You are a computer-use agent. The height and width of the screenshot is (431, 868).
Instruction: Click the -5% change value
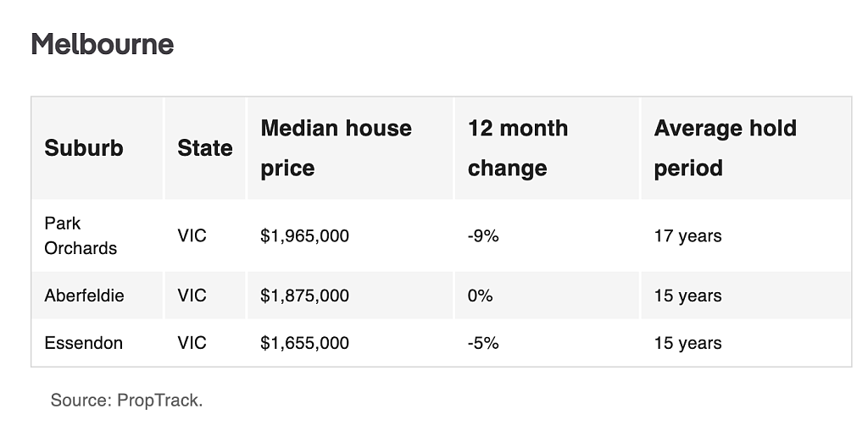pyautogui.click(x=483, y=343)
